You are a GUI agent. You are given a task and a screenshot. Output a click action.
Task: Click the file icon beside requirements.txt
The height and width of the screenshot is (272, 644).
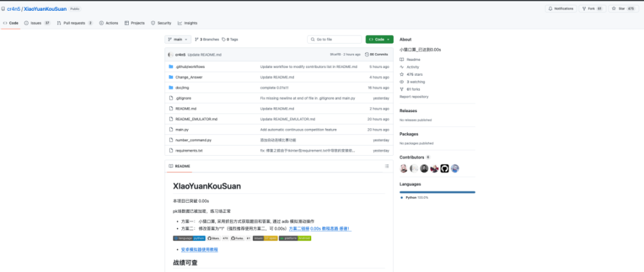(x=171, y=151)
